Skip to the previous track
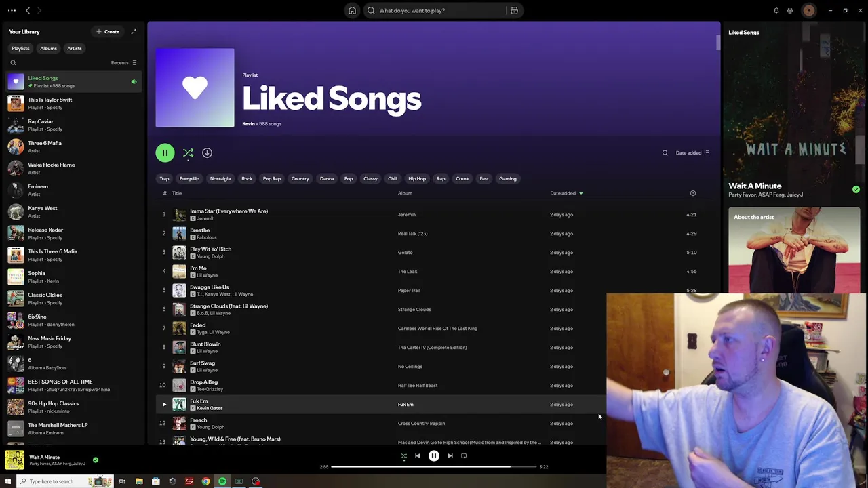The height and width of the screenshot is (488, 868). [418, 455]
